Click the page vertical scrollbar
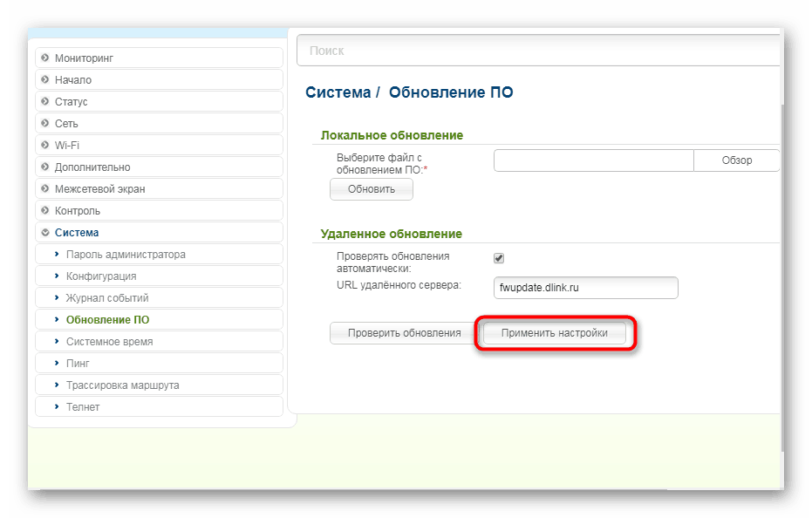 (782, 277)
